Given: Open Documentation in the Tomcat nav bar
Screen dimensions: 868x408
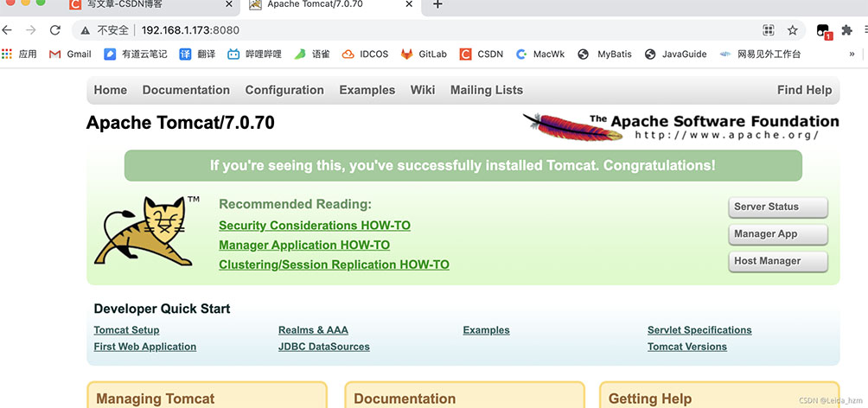Looking at the screenshot, I should (186, 90).
